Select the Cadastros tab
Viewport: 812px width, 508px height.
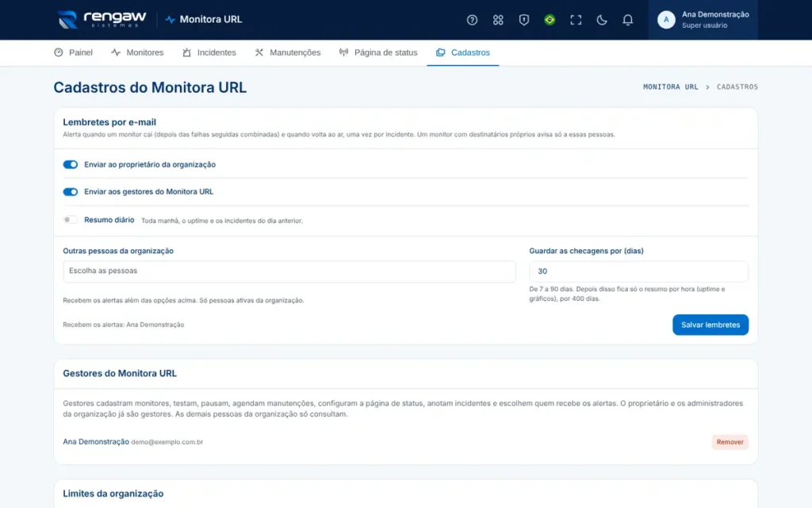click(462, 52)
